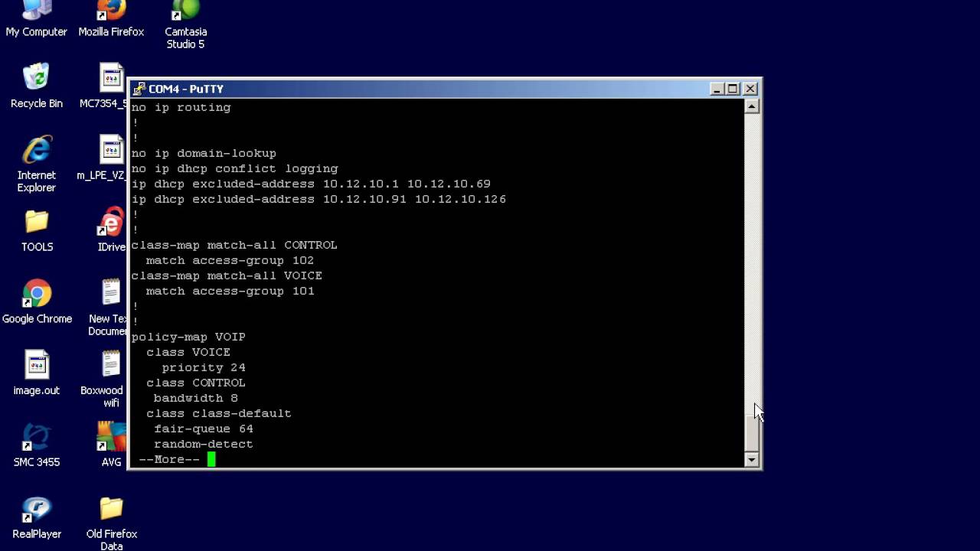Select the New Text Document file
Viewport: 980px width, 551px height.
[111, 308]
